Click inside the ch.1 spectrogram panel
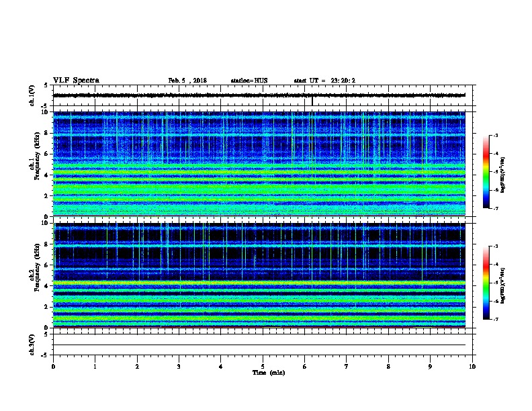The image size is (532, 411). coord(259,164)
